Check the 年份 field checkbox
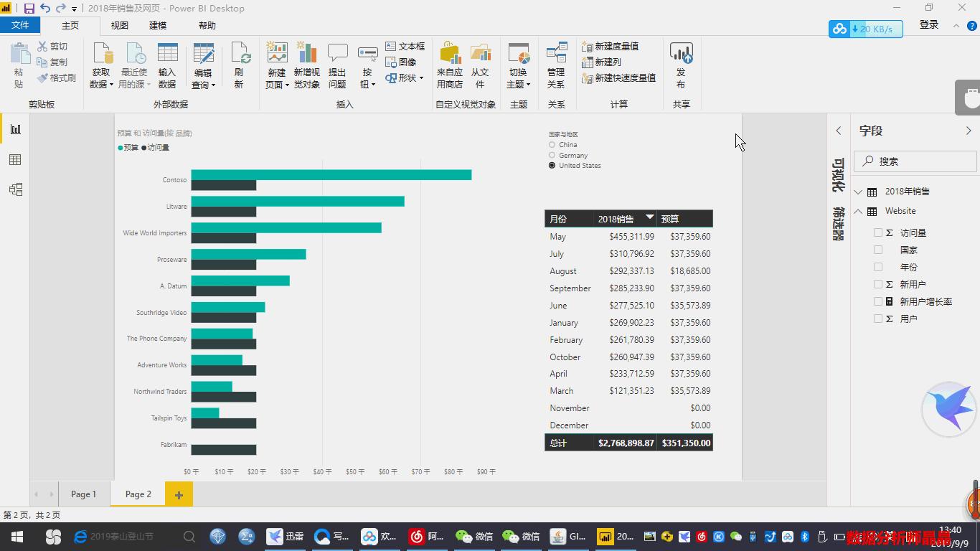 point(878,267)
